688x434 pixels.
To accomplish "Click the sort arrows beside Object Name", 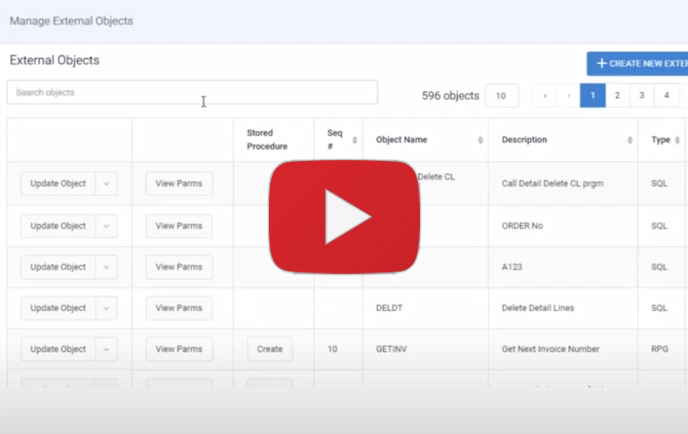I will coord(481,140).
